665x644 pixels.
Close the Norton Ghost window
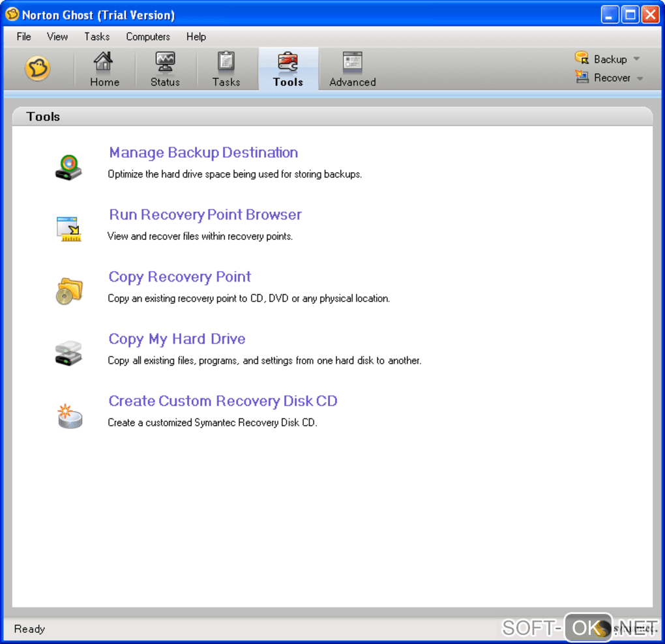[650, 15]
